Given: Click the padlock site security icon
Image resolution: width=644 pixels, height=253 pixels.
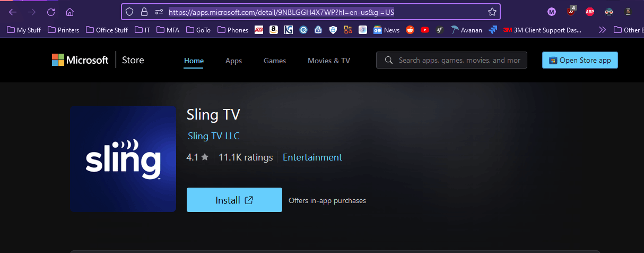Looking at the screenshot, I should (x=144, y=12).
